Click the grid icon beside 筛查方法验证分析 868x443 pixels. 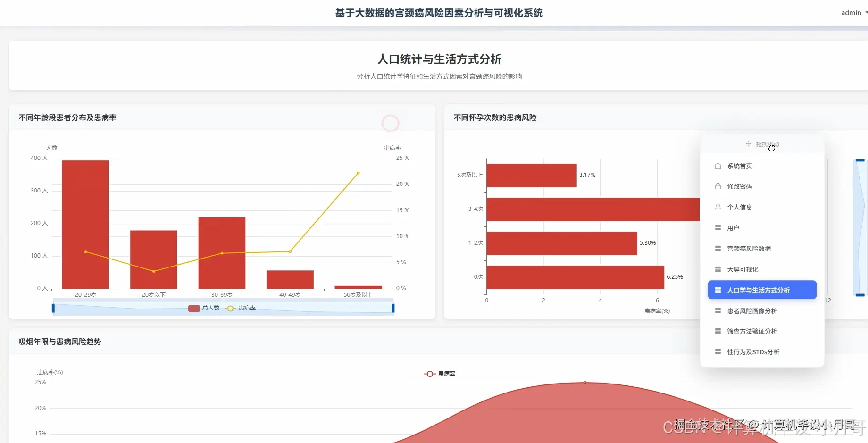tap(718, 331)
